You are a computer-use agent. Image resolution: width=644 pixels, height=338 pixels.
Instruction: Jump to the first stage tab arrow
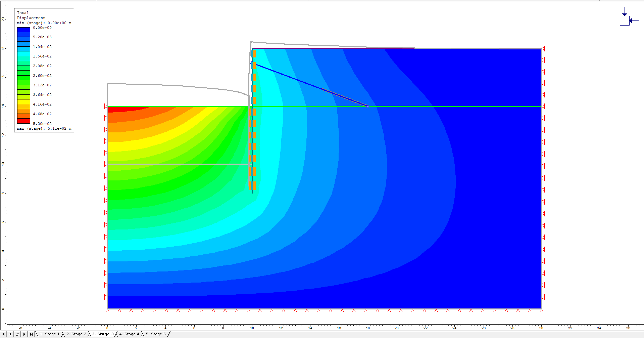(x=4, y=334)
